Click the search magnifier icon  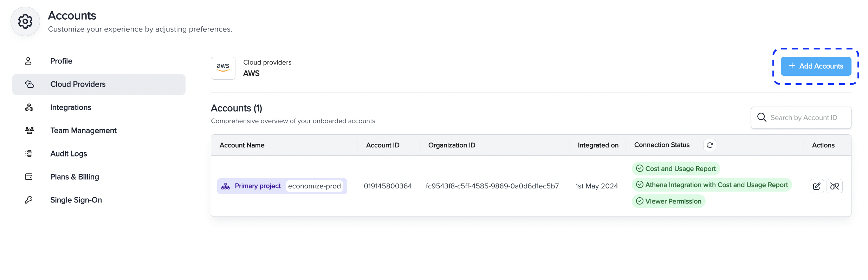(762, 118)
